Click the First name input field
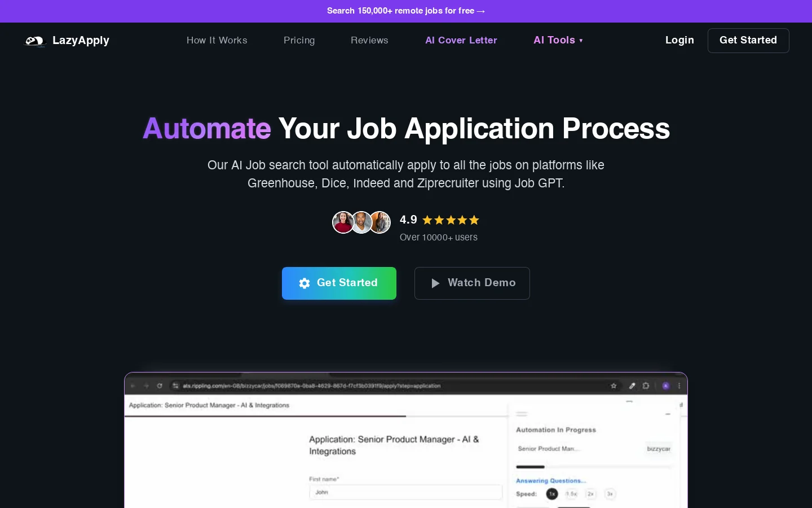812x508 pixels. pos(405,492)
